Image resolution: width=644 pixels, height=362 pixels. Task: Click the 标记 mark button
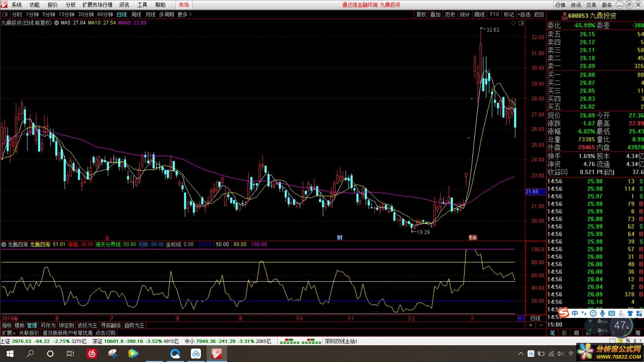pyautogui.click(x=508, y=14)
